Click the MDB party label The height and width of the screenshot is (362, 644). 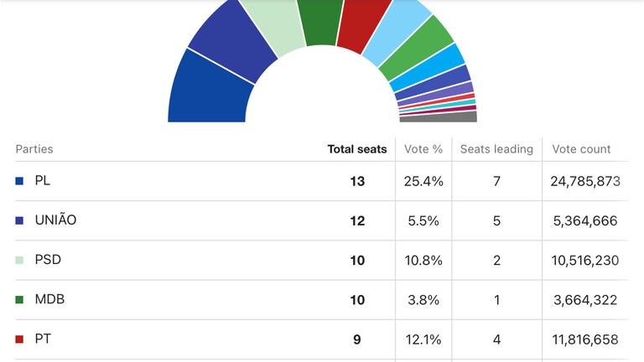tap(49, 299)
